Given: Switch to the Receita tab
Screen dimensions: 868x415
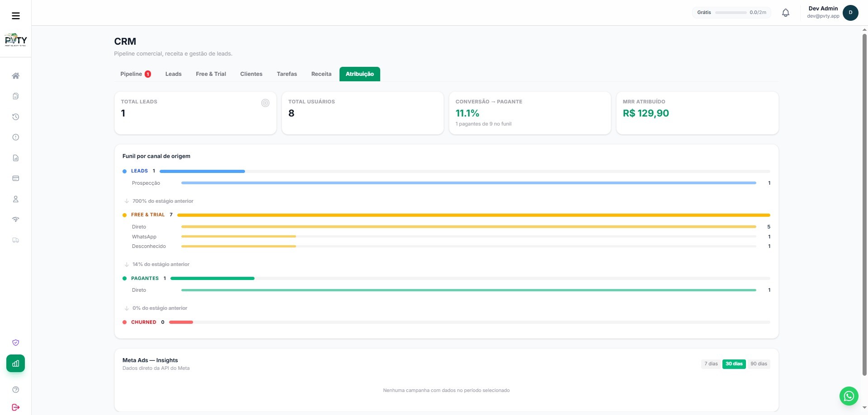Looking at the screenshot, I should (321, 74).
